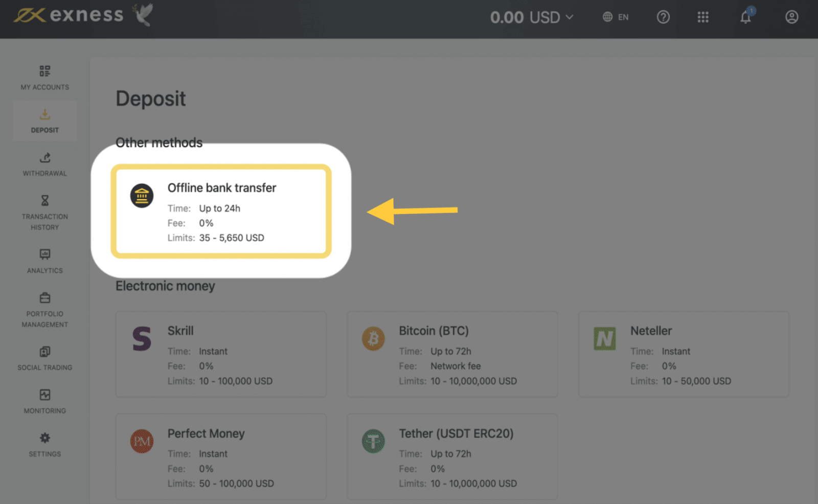The height and width of the screenshot is (504, 818).
Task: Open the 0.00 USD balance dropdown
Action: 532,17
